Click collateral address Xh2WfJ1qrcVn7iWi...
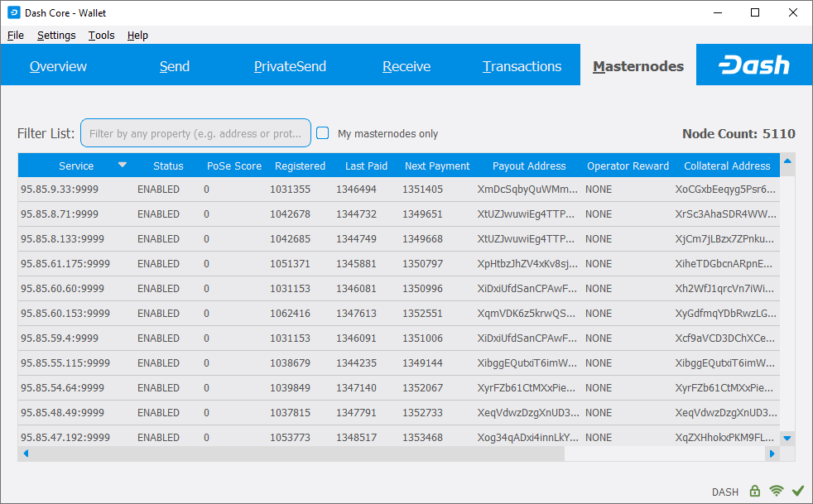813x504 pixels. coord(724,289)
